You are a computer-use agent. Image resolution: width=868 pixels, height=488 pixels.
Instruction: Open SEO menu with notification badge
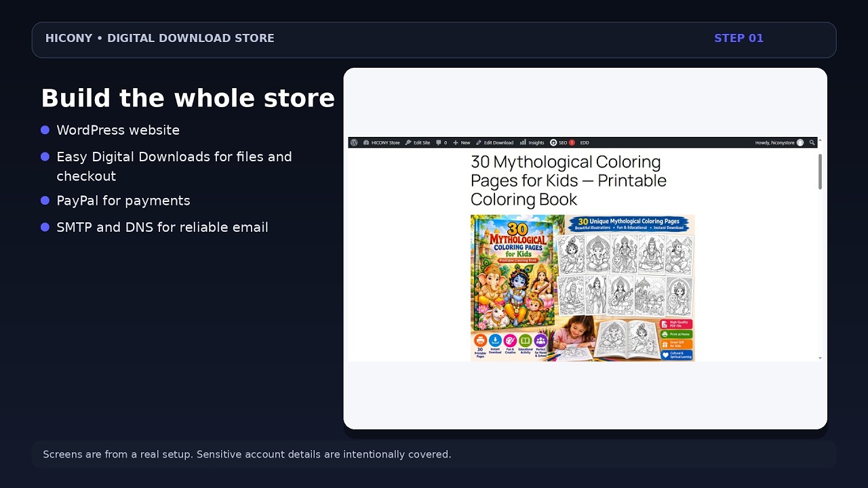click(562, 142)
